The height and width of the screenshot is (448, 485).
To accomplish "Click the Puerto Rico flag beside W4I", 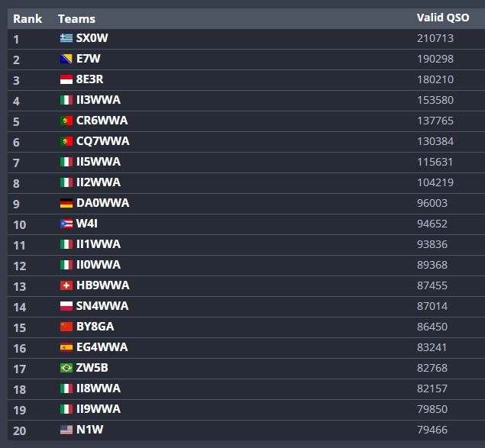I will [x=66, y=224].
